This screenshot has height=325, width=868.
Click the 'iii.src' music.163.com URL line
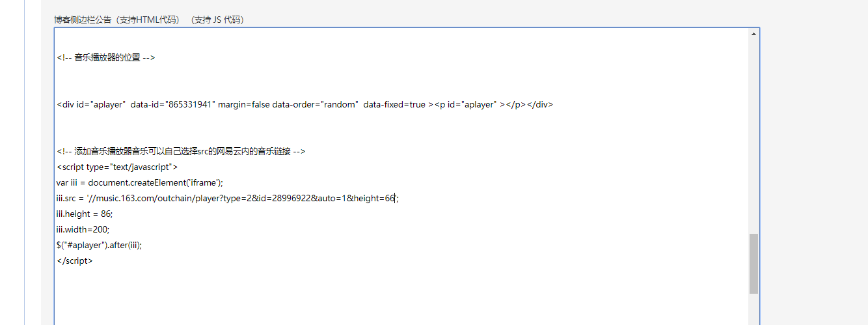click(228, 198)
